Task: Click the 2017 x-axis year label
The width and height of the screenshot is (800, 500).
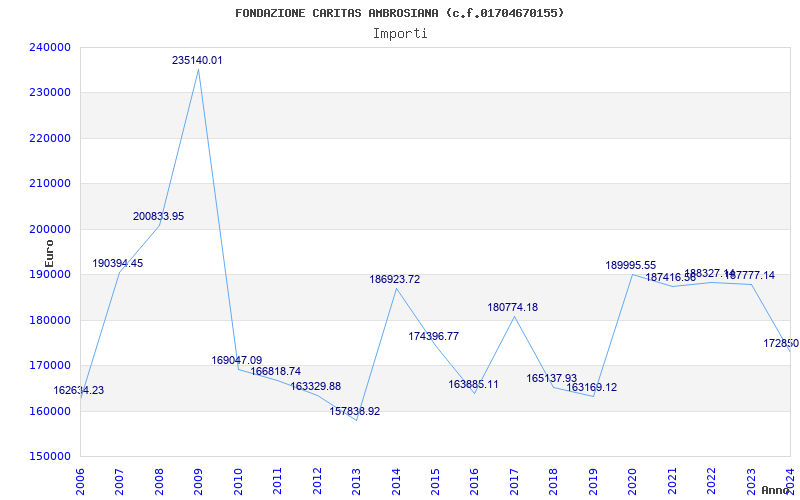Action: tap(514, 481)
